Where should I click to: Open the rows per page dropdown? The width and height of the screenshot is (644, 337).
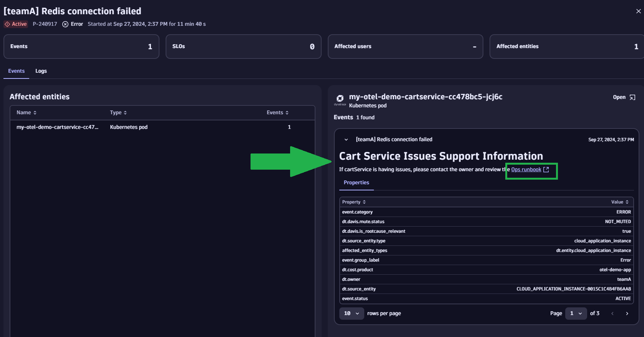point(352,314)
